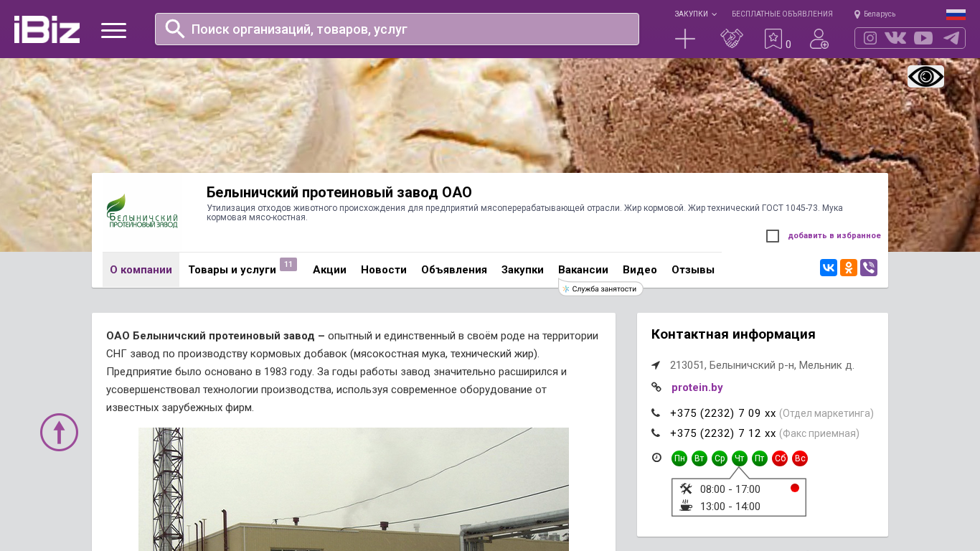
Task: Reveal reception fax phone +375 (2232) 7 12
Action: click(x=723, y=433)
